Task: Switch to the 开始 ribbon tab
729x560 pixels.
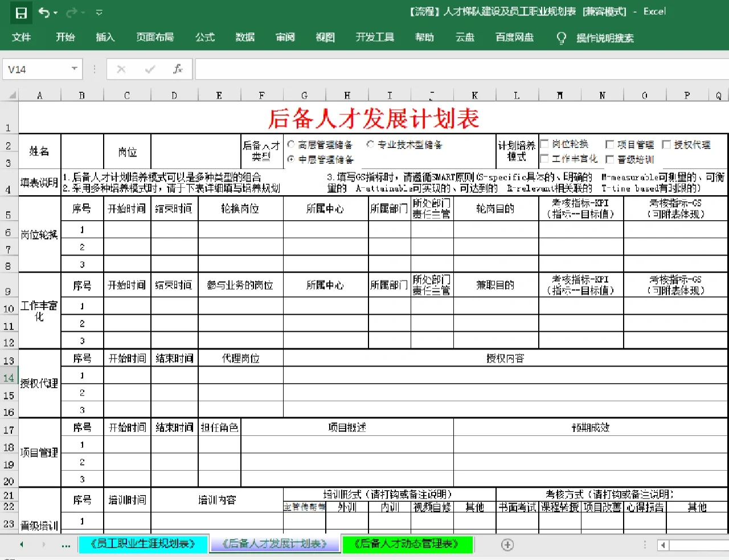Action: click(65, 37)
